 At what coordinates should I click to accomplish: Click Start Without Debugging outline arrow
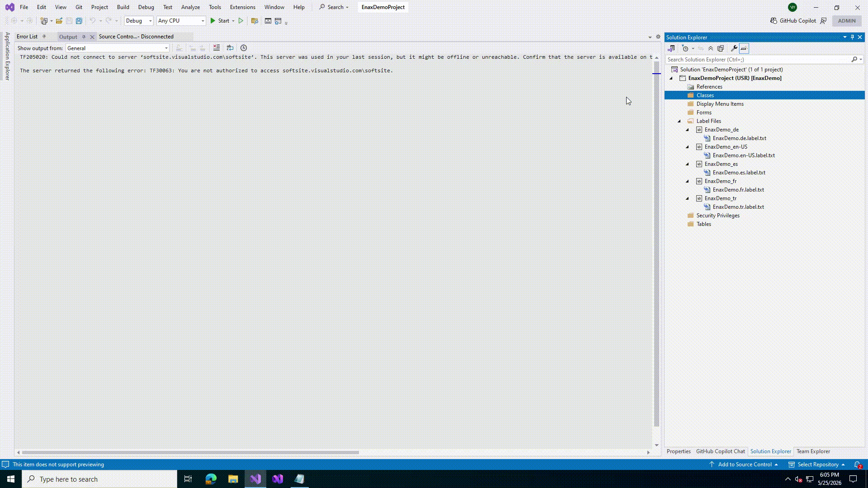[241, 21]
